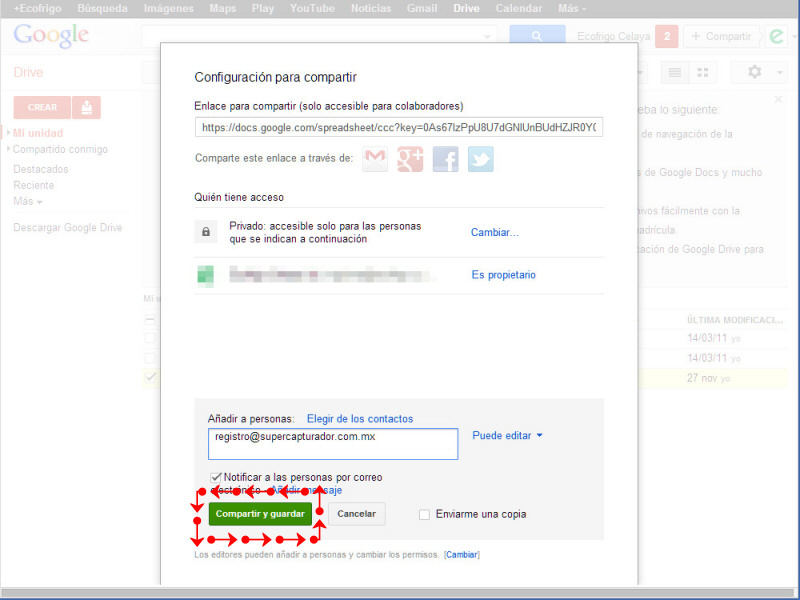The image size is (800, 600).
Task: Open Maps in the top bar
Action: pos(222,9)
